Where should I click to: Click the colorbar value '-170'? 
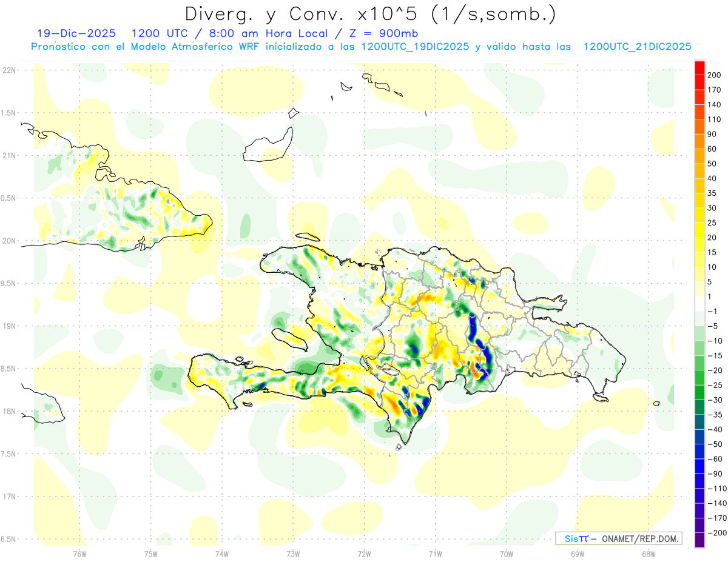(x=716, y=518)
